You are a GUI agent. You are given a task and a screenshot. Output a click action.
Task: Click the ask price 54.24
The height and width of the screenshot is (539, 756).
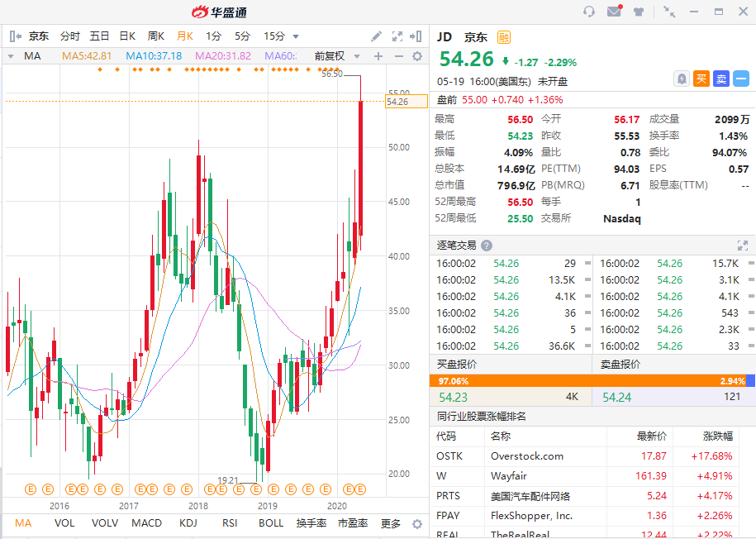click(x=617, y=397)
